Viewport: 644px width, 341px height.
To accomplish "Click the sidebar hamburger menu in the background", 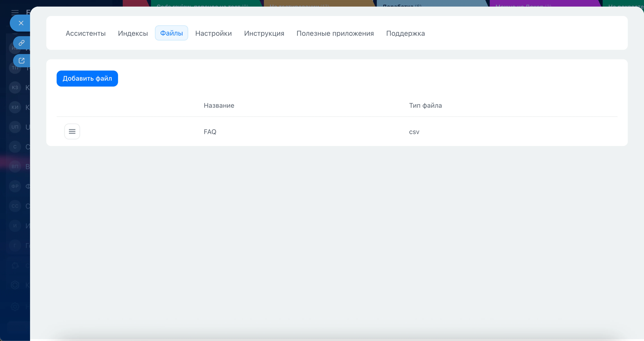I will coord(15,13).
